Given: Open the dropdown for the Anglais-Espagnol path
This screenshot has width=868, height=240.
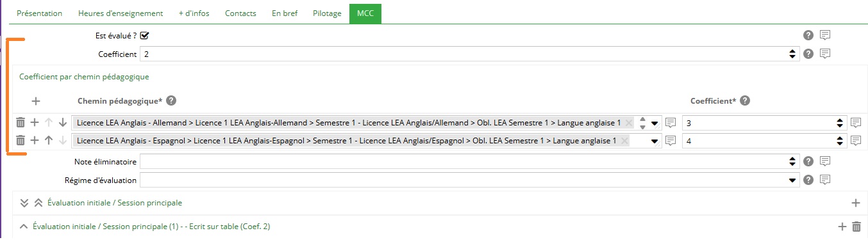Looking at the screenshot, I should [655, 141].
